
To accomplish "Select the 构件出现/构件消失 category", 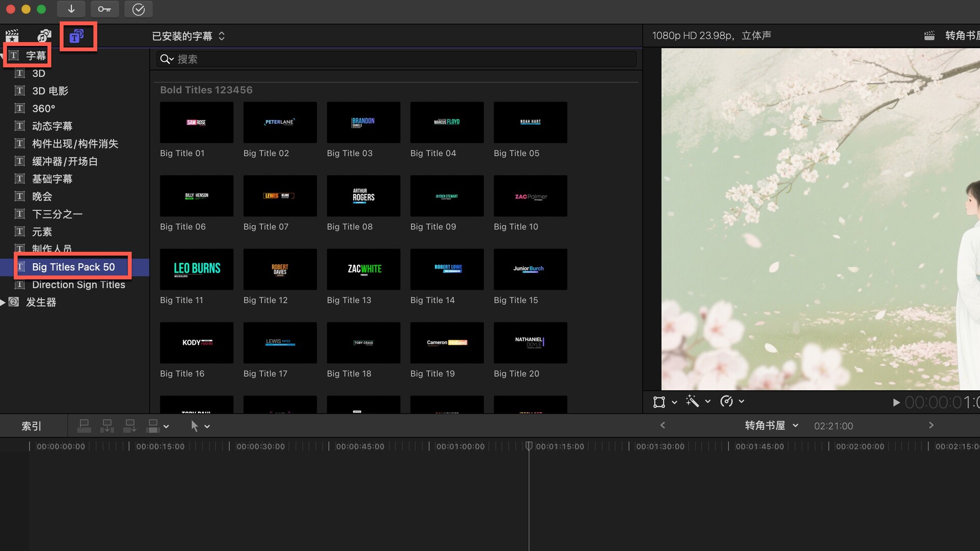I will 75,144.
